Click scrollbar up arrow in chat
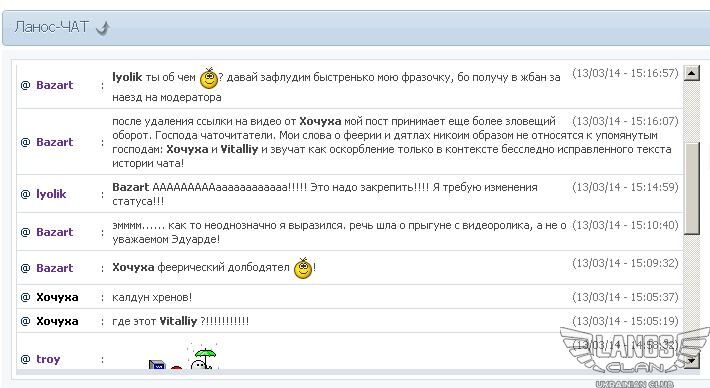Image resolution: width=710 pixels, height=388 pixels. pos(691,72)
